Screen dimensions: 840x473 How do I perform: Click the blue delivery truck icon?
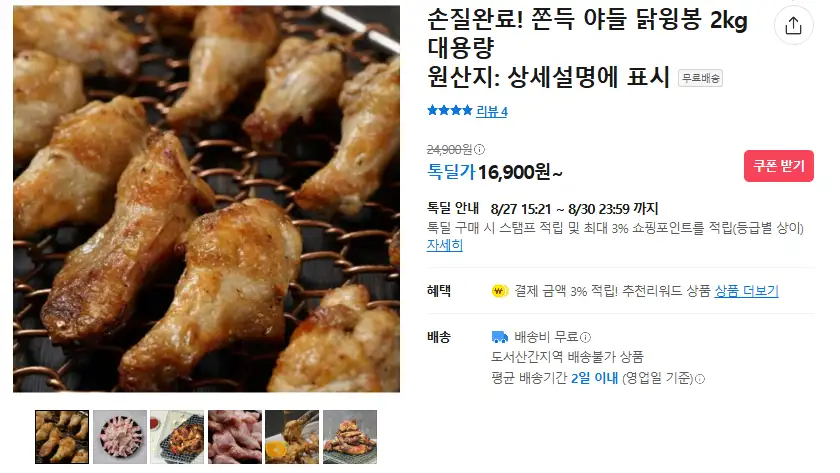tap(499, 337)
